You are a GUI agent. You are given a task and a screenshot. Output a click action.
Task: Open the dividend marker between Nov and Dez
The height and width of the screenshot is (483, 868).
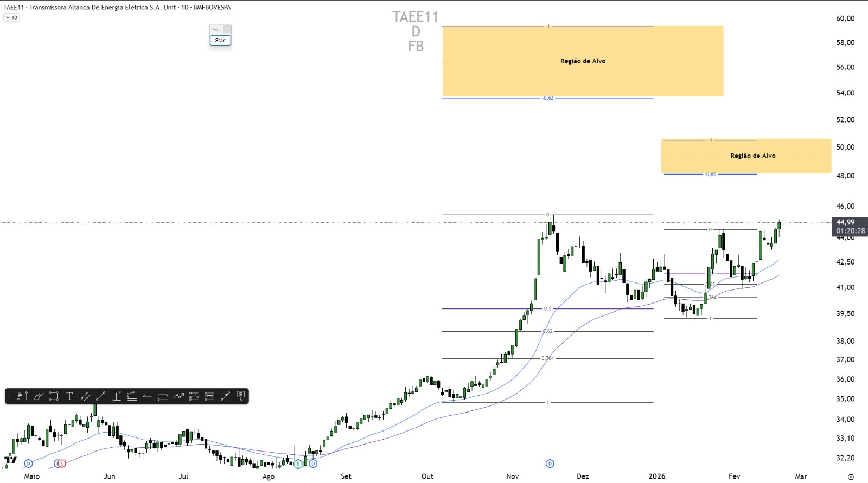550,463
